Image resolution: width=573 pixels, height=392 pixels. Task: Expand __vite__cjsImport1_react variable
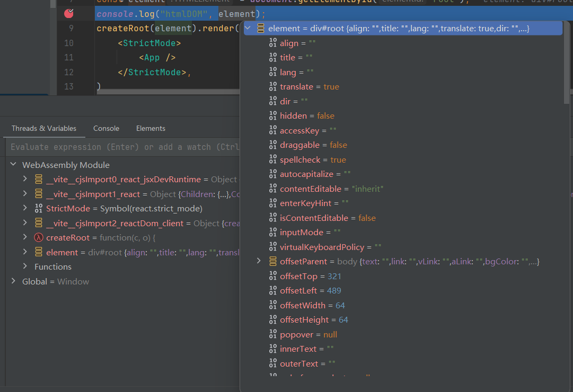[25, 193]
